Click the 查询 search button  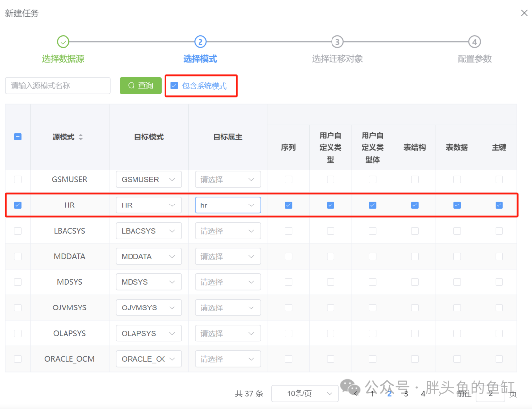point(140,86)
